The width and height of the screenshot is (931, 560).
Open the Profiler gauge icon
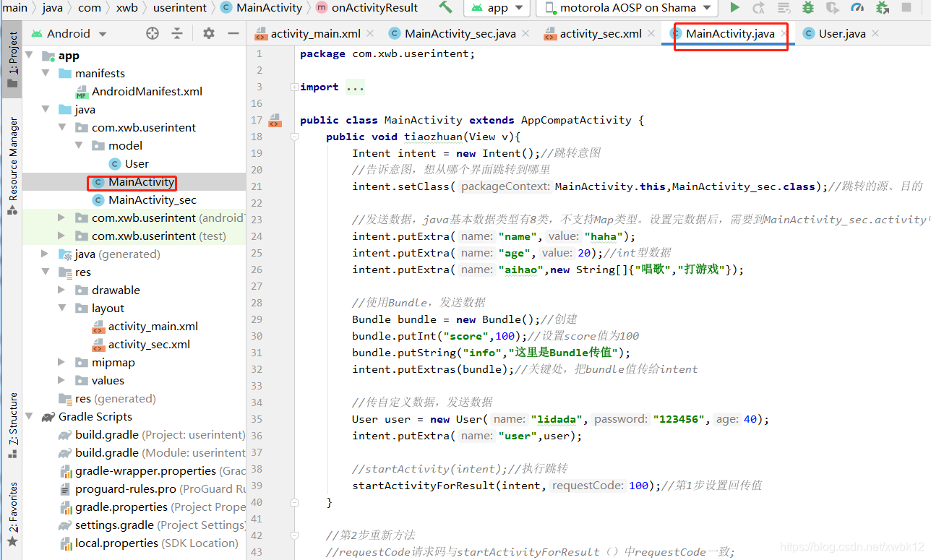(857, 8)
